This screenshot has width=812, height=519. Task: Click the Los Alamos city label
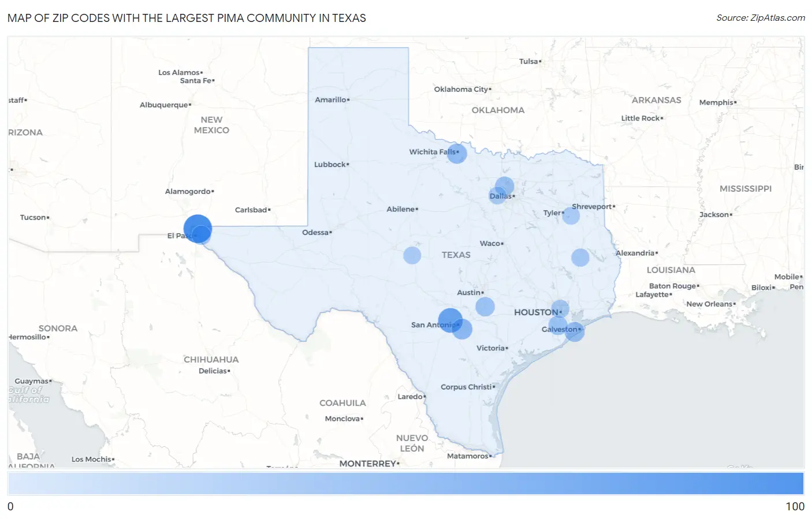(x=179, y=73)
